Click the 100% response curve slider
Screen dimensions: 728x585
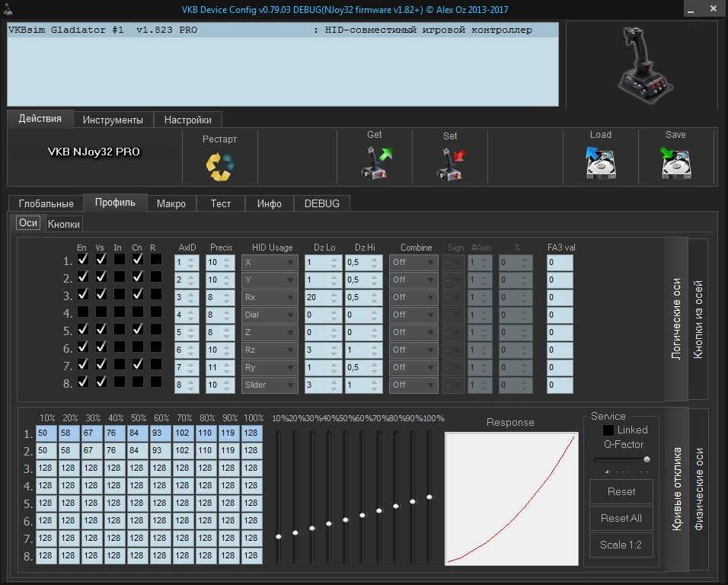tap(429, 497)
